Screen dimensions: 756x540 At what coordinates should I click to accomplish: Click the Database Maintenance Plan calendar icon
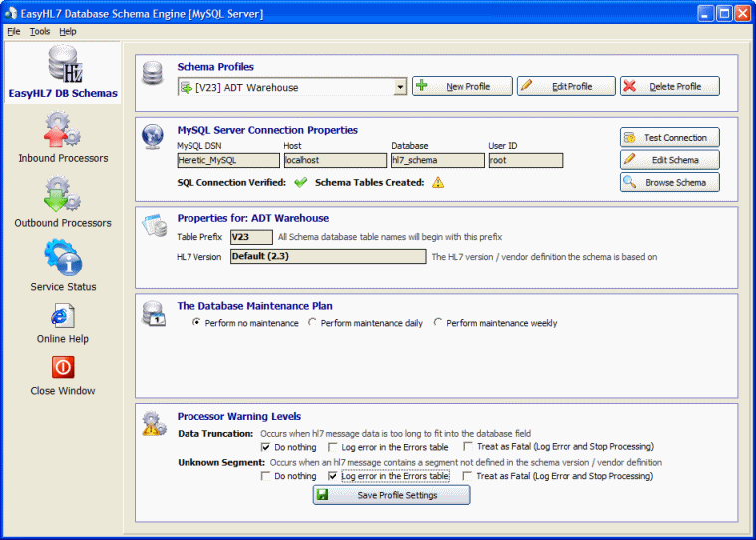(x=154, y=313)
